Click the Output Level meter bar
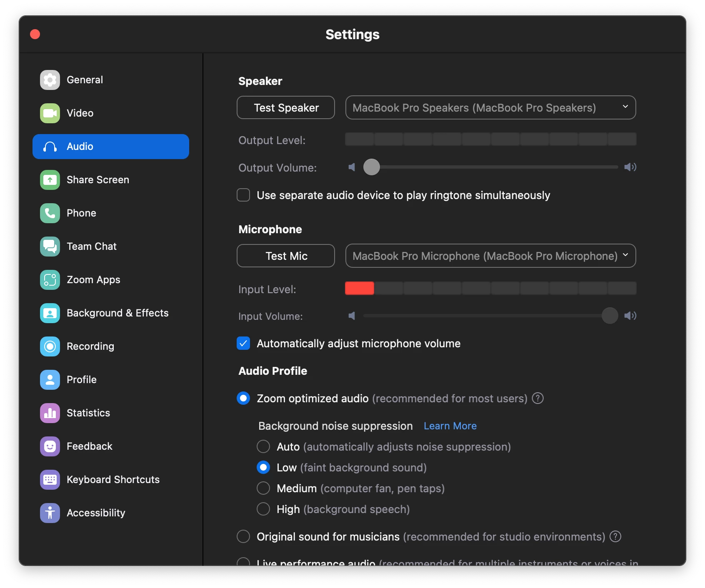The image size is (705, 588). point(490,140)
